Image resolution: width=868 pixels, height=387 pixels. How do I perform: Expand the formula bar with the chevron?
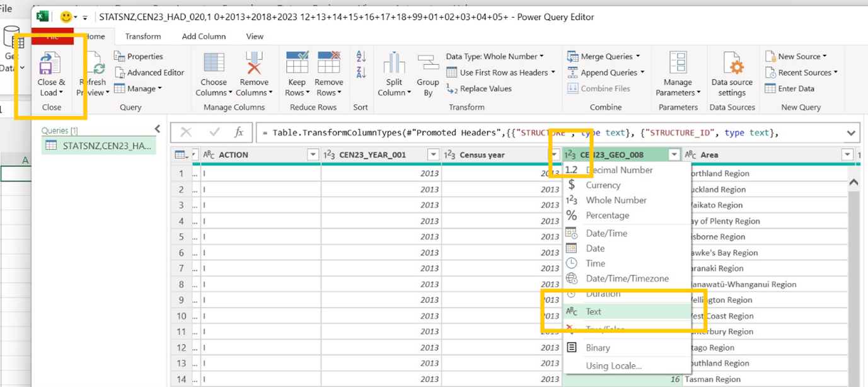[x=852, y=133]
